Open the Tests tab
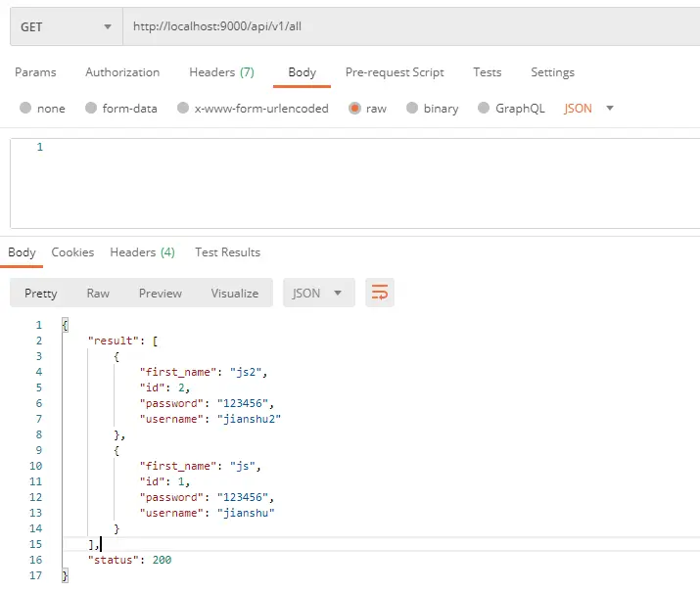This screenshot has height=592, width=700. point(487,72)
